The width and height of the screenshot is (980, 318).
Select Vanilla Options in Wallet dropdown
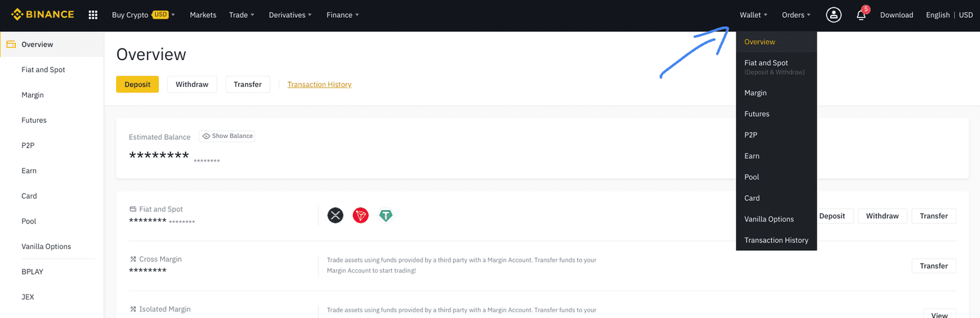pyautogui.click(x=769, y=219)
